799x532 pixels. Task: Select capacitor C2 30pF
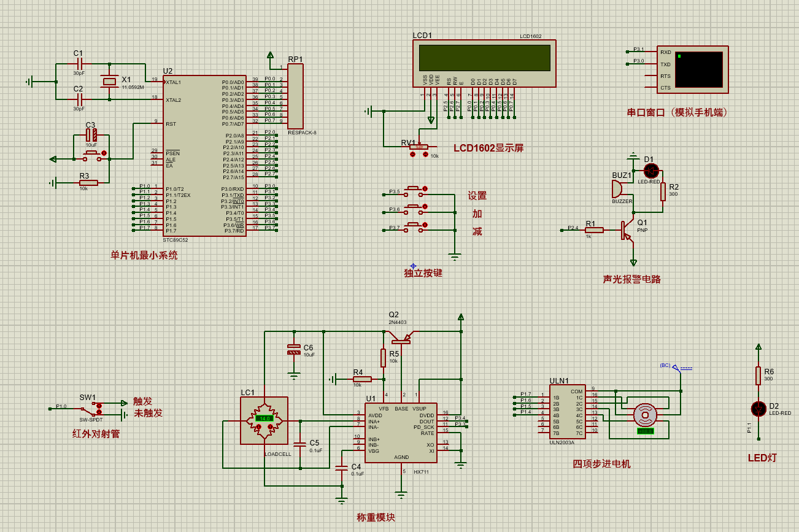79,99
